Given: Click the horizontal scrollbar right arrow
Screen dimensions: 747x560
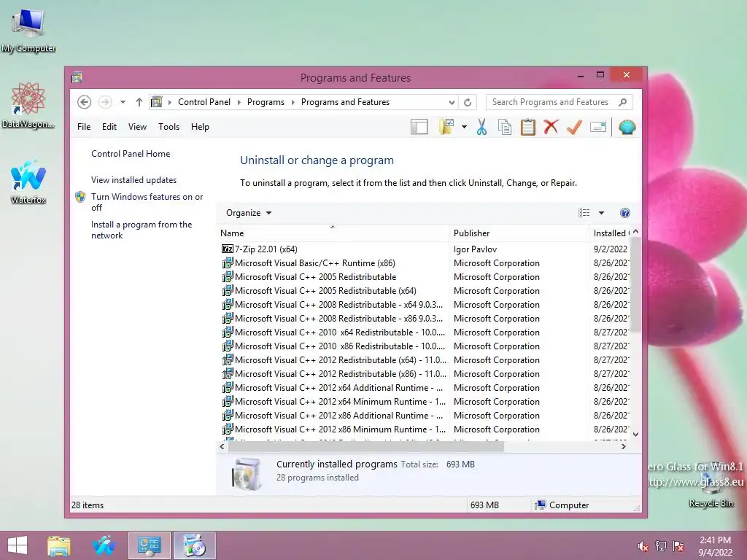Looking at the screenshot, I should pyautogui.click(x=624, y=447).
